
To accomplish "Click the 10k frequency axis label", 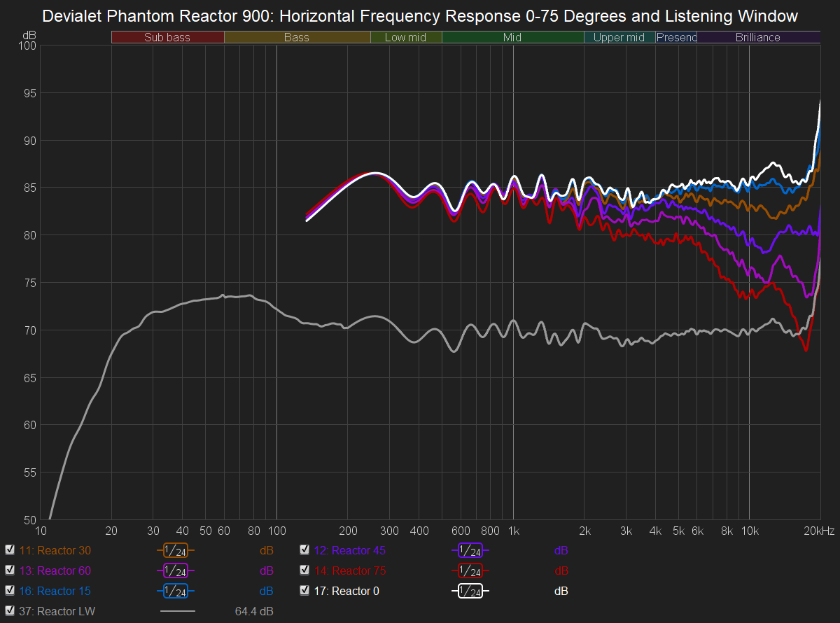I will point(750,531).
